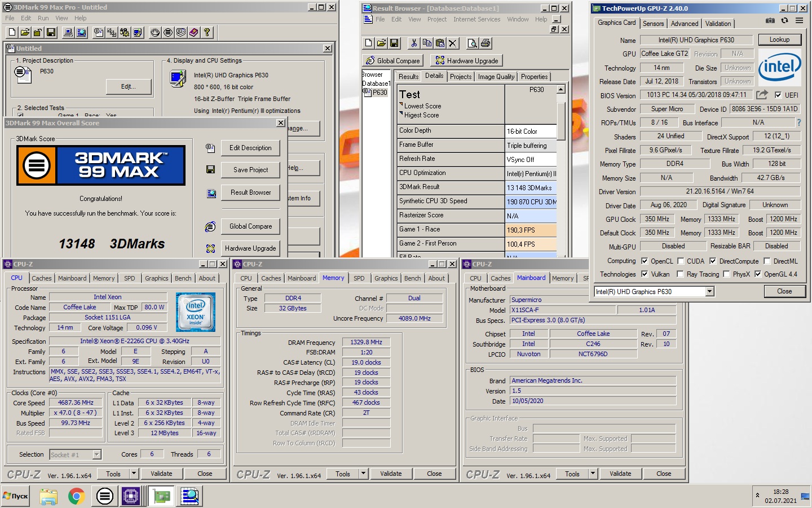Switch to Image Quality tab in Result Browser

tap(496, 77)
